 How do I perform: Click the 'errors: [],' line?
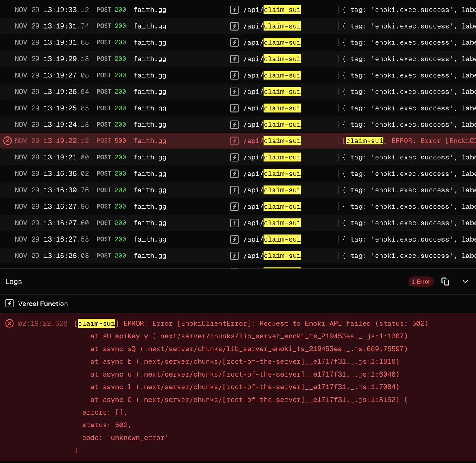[x=104, y=412]
